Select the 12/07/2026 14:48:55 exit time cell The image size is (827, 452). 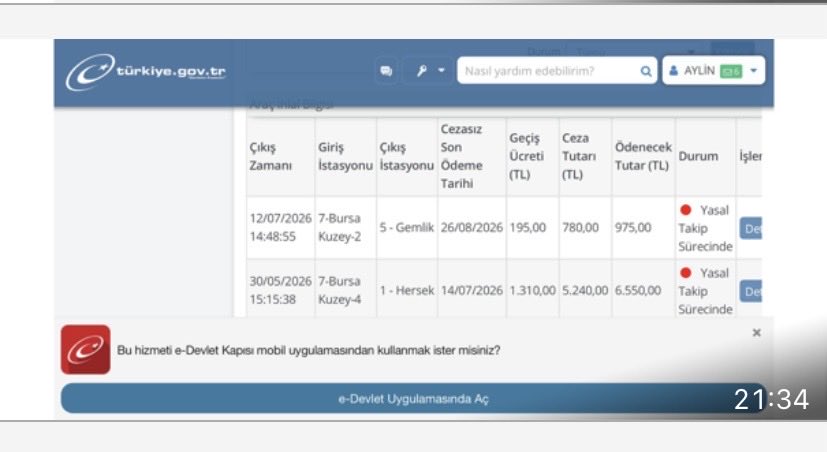point(280,228)
